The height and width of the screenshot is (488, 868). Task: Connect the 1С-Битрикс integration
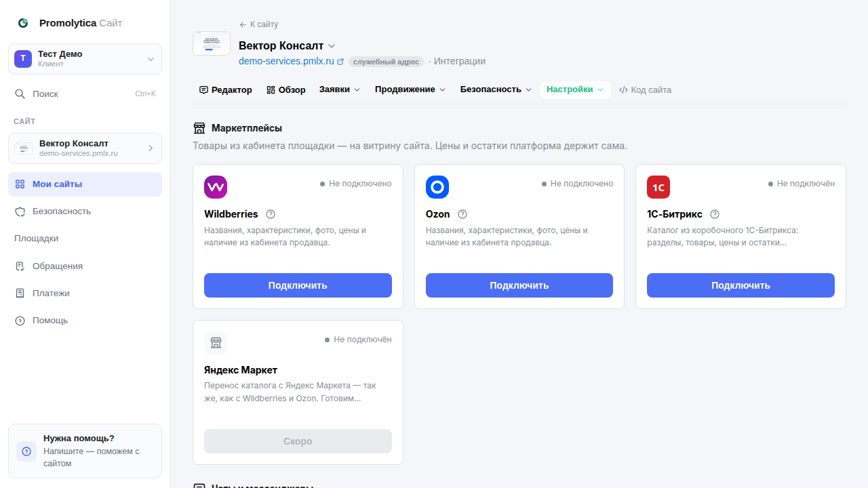point(741,285)
